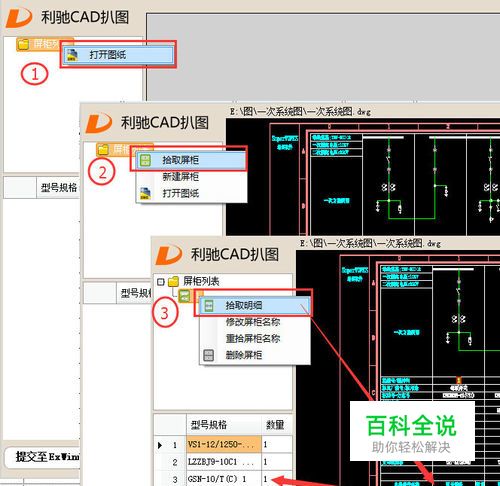Click the yellow folder icon beside 屏柜列表
The width and height of the screenshot is (500, 486).
[174, 282]
